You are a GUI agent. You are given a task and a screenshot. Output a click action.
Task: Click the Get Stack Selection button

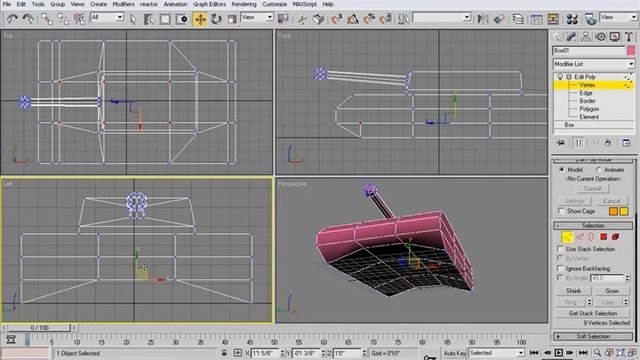point(593,313)
